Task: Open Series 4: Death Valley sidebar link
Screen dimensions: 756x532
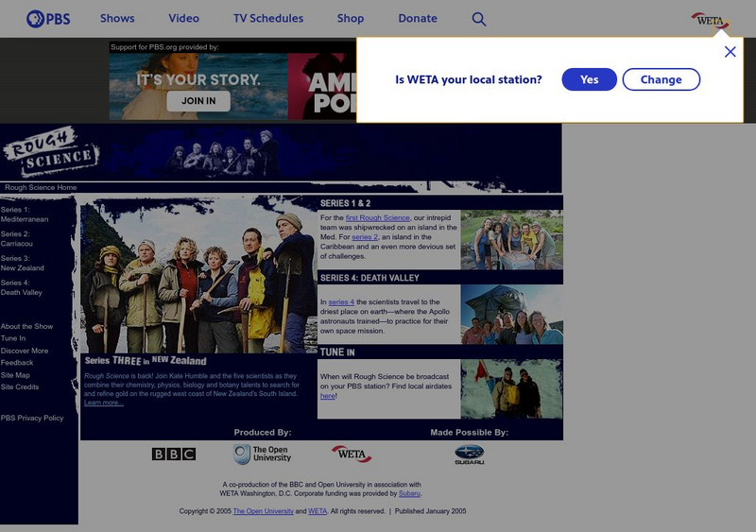Action: coord(21,287)
